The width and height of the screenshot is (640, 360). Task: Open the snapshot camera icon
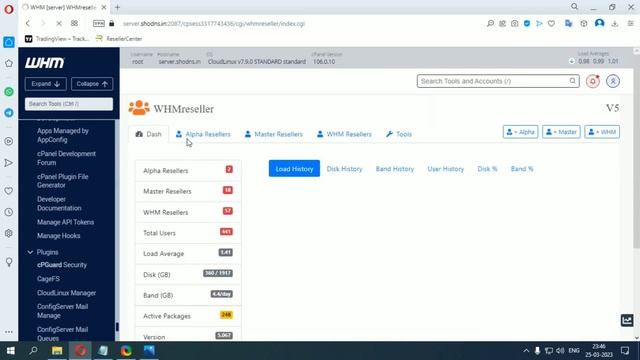point(514,24)
